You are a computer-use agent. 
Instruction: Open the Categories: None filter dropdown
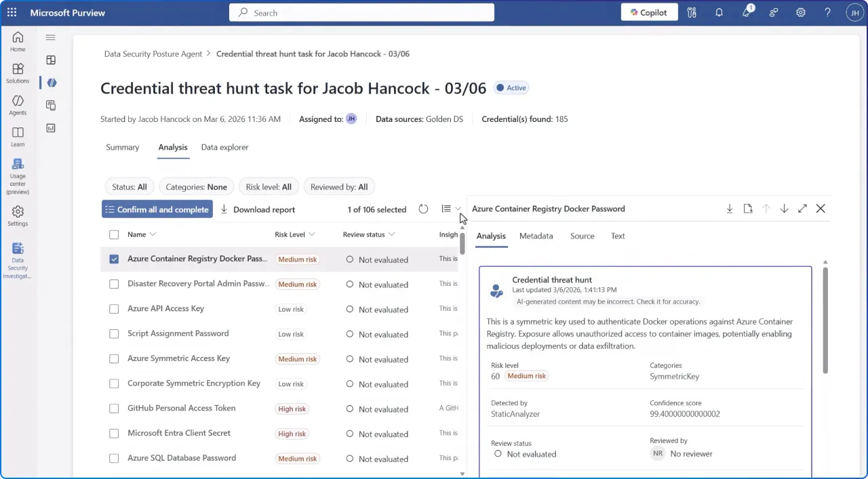(x=196, y=186)
